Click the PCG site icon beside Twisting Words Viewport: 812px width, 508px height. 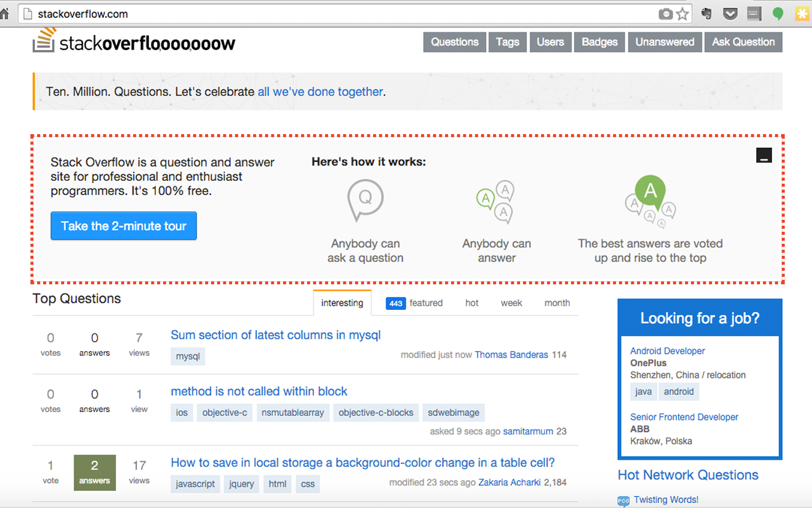click(624, 501)
